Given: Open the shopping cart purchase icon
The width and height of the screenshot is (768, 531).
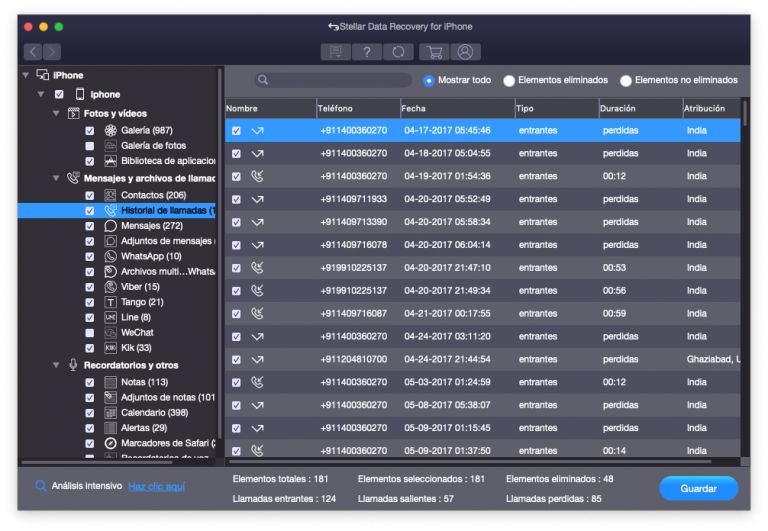Looking at the screenshot, I should 434,51.
